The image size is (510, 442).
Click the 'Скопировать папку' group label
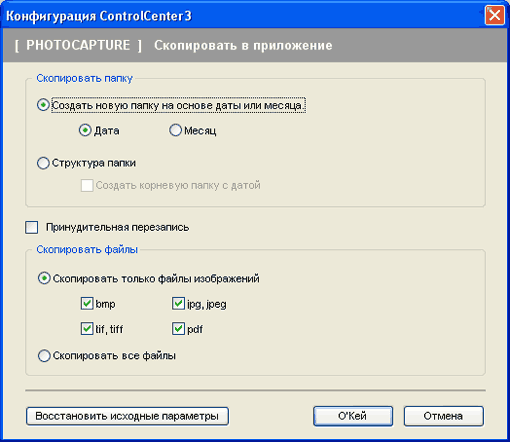tap(85, 78)
